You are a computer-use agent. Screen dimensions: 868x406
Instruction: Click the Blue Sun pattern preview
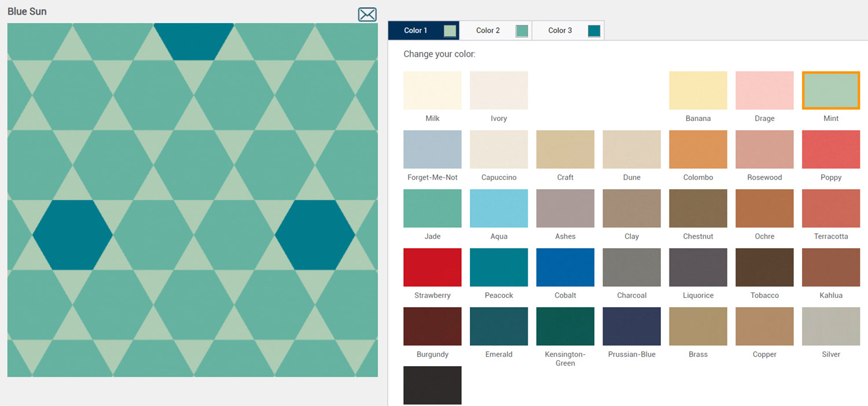coord(192,200)
